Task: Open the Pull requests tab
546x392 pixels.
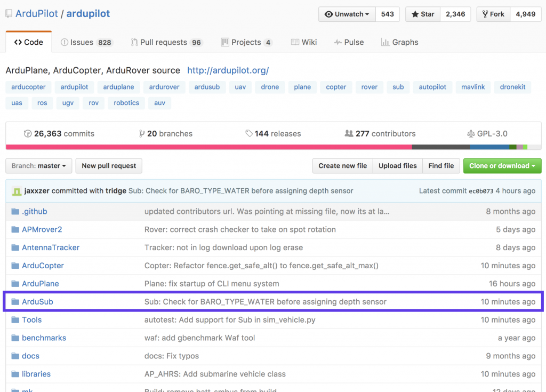Action: point(166,42)
